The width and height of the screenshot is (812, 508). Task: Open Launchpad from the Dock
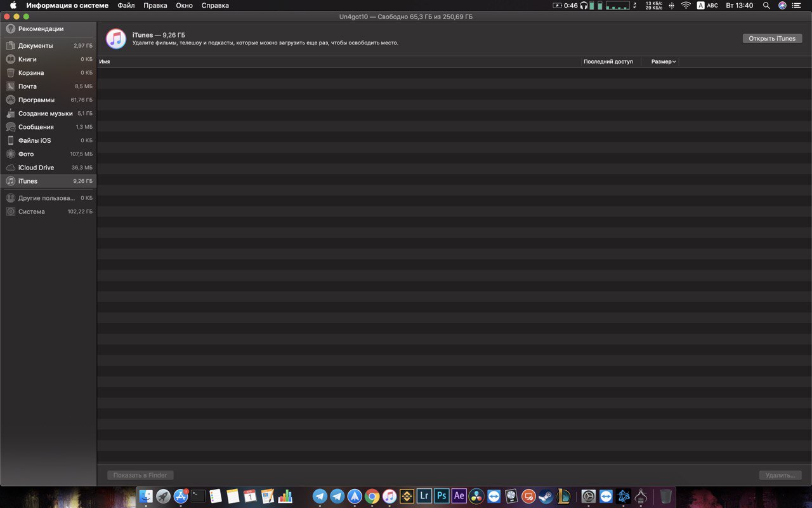point(164,496)
